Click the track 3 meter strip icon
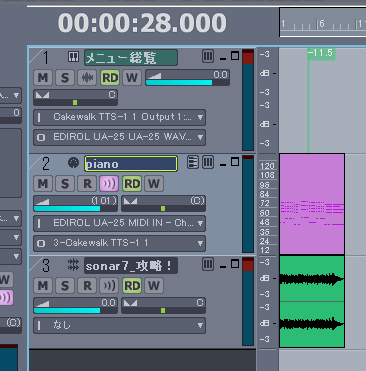The height and width of the screenshot is (371, 366). (208, 265)
